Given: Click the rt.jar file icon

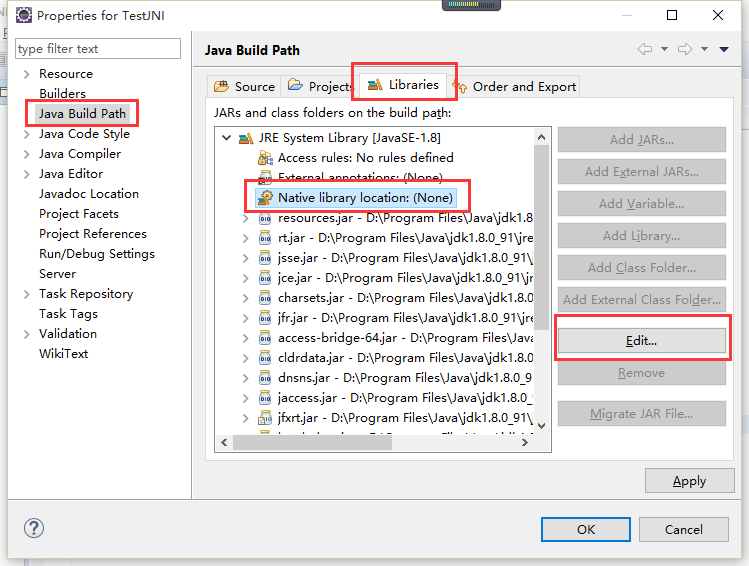Looking at the screenshot, I should tap(266, 238).
